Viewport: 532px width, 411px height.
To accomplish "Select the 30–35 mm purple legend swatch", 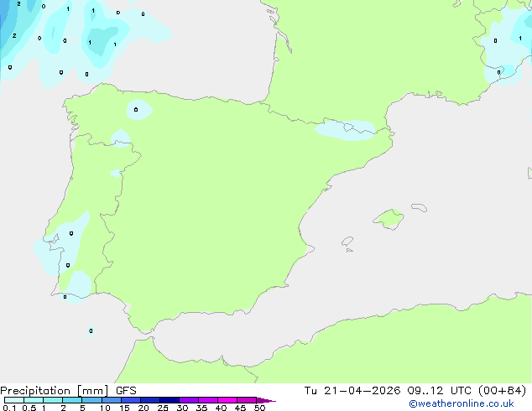I will click(x=188, y=400).
